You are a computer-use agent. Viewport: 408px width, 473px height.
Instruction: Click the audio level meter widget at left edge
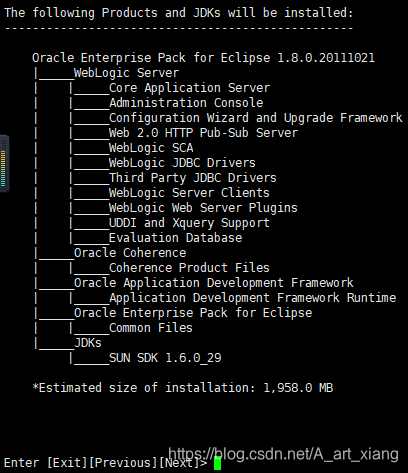tap(4, 163)
